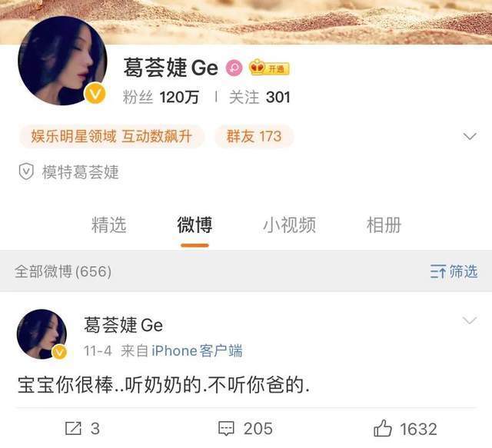This screenshot has width=492, height=448.
Task: Tap the gold V badge on profile avatar
Action: point(95,94)
